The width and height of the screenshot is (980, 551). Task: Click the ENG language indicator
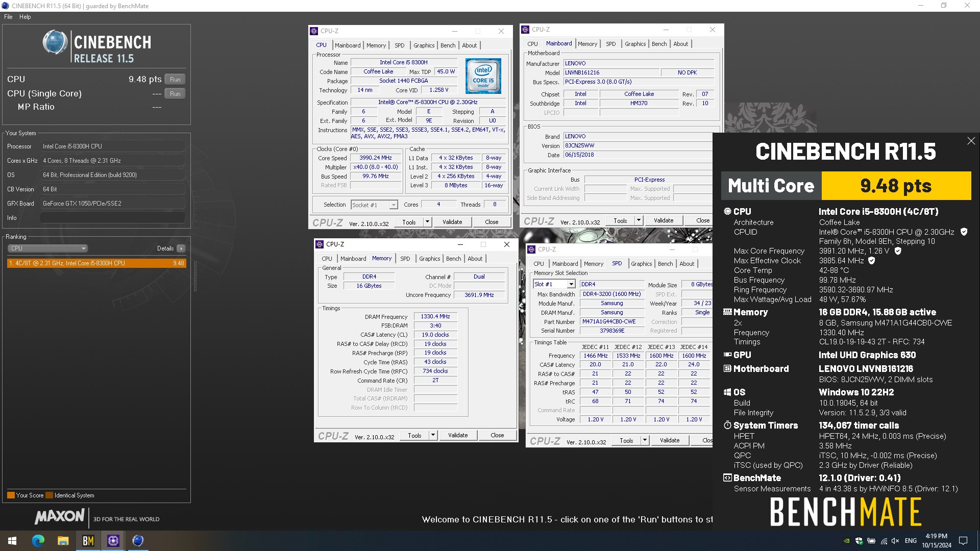(x=911, y=541)
